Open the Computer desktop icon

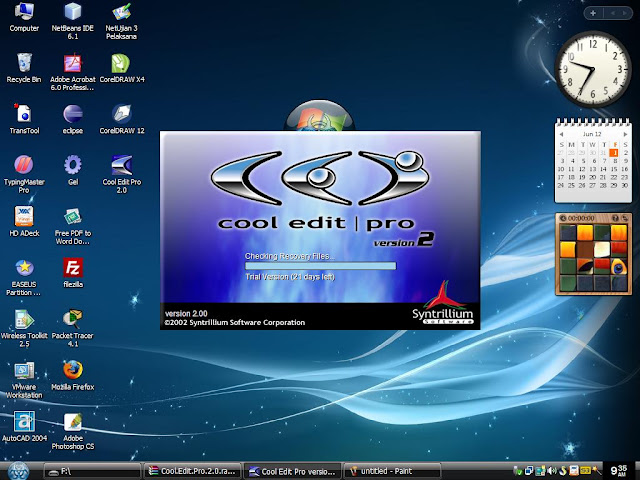click(24, 17)
